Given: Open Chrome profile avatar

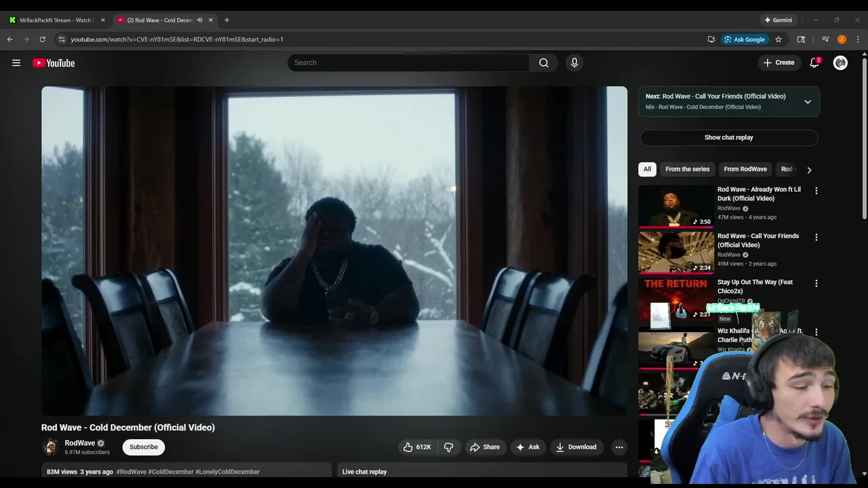Looking at the screenshot, I should pyautogui.click(x=842, y=39).
